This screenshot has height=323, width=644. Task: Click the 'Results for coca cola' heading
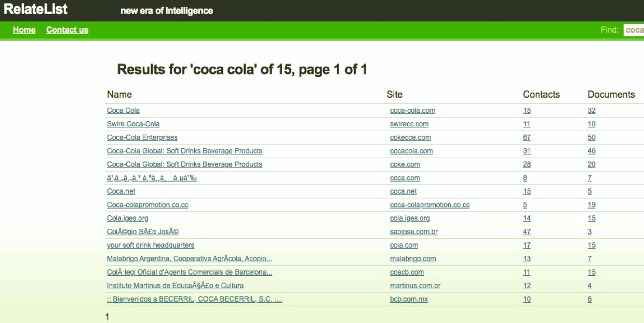242,70
